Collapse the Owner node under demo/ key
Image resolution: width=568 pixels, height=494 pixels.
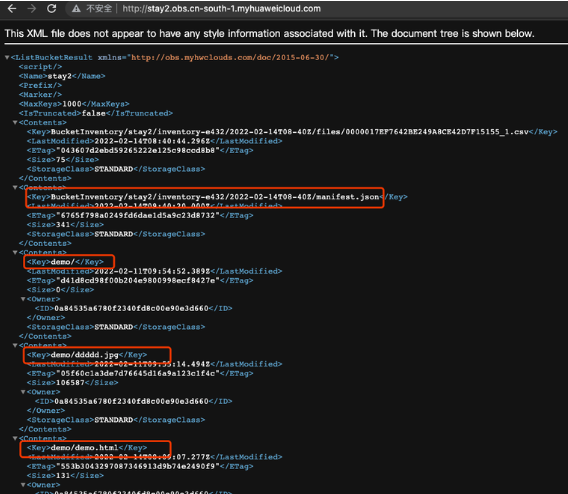[23, 299]
